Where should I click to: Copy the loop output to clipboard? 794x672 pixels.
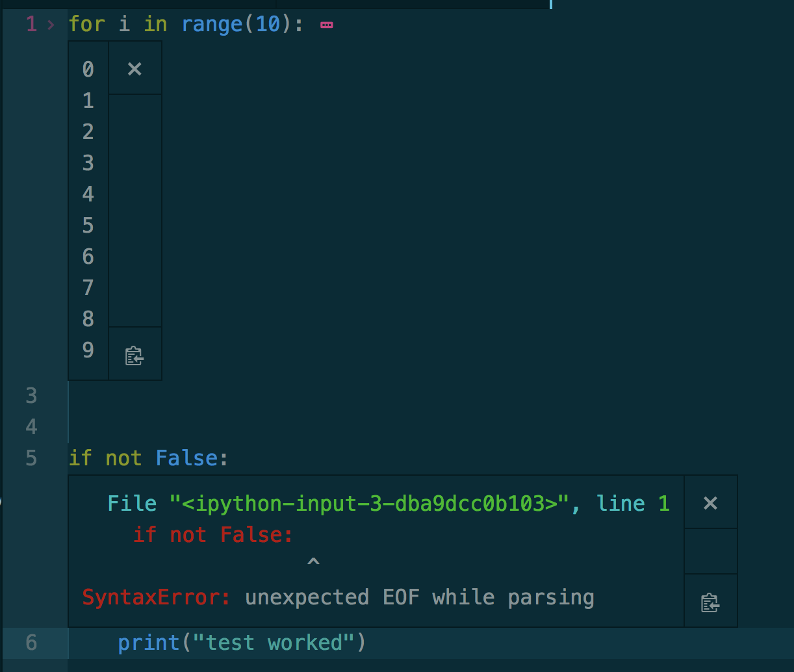click(134, 356)
